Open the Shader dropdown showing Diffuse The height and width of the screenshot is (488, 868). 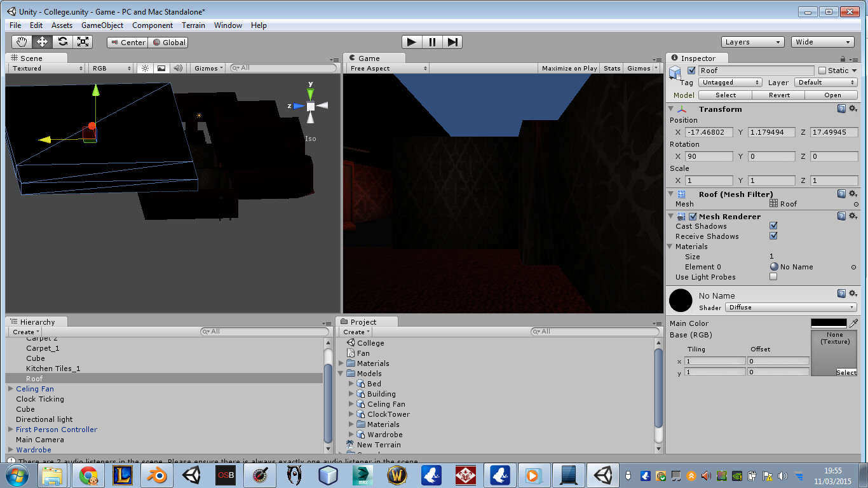coord(790,308)
